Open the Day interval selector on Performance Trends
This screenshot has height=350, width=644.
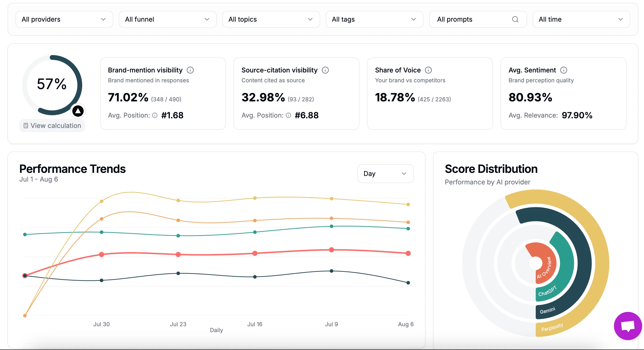tap(385, 174)
